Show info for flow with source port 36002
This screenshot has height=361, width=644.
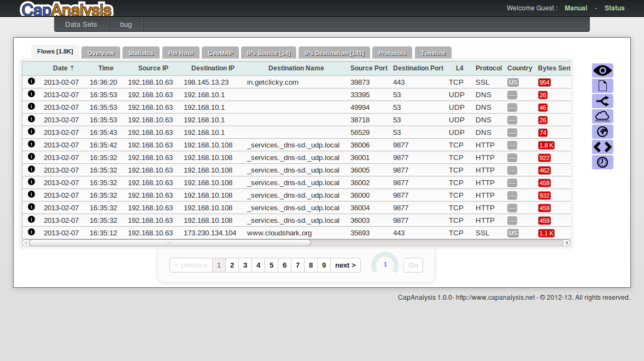click(x=31, y=182)
